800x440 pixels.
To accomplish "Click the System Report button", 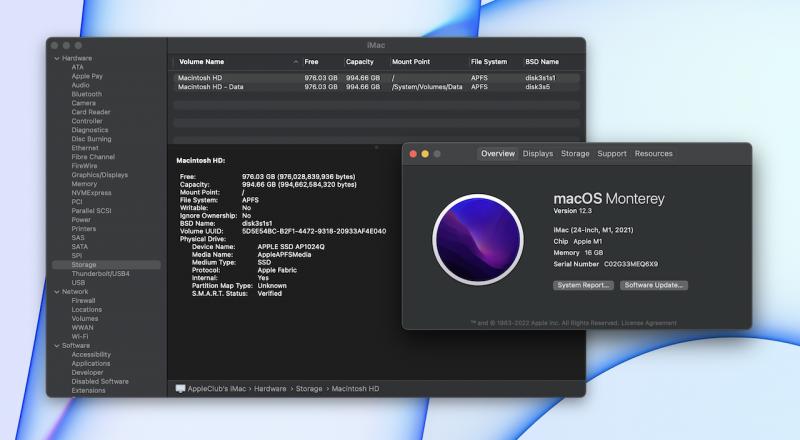I will pos(583,285).
